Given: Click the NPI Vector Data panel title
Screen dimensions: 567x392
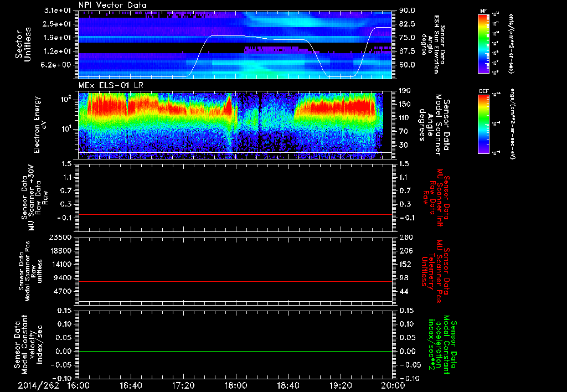Looking at the screenshot, I should [113, 5].
